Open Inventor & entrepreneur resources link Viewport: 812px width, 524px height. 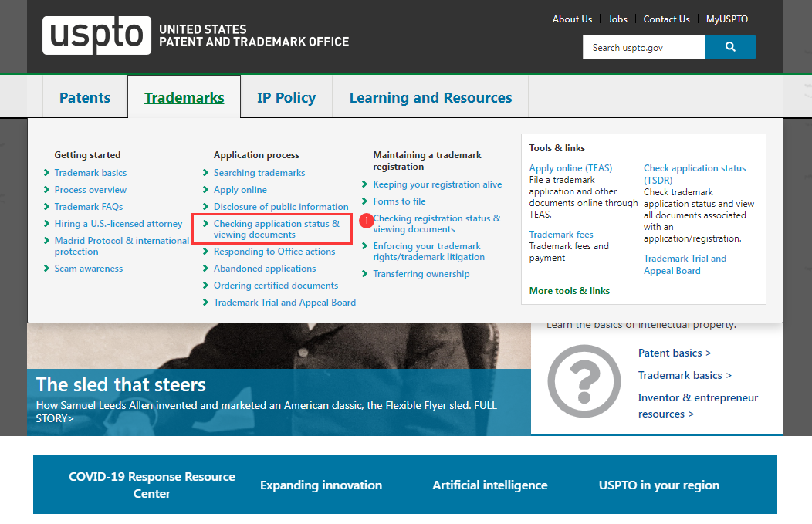pos(698,405)
